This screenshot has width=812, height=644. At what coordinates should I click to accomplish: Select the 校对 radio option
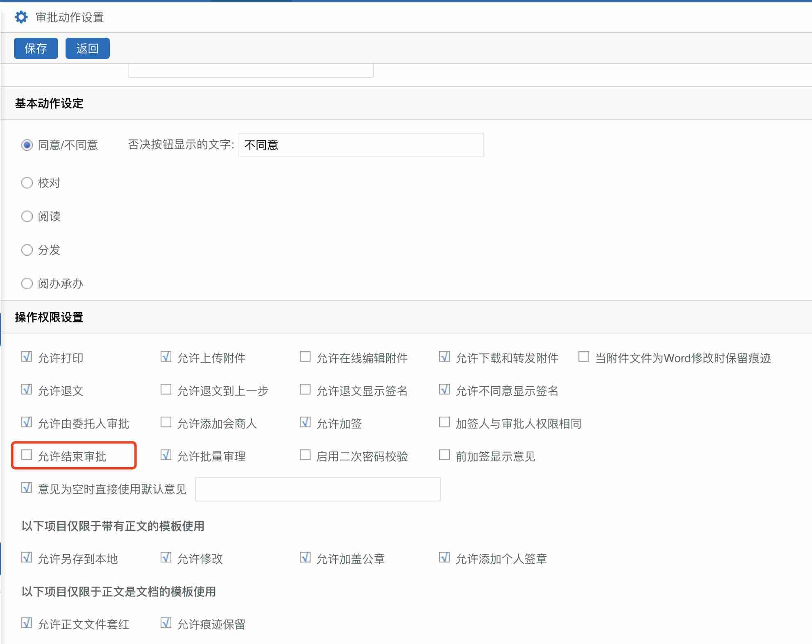click(x=27, y=183)
